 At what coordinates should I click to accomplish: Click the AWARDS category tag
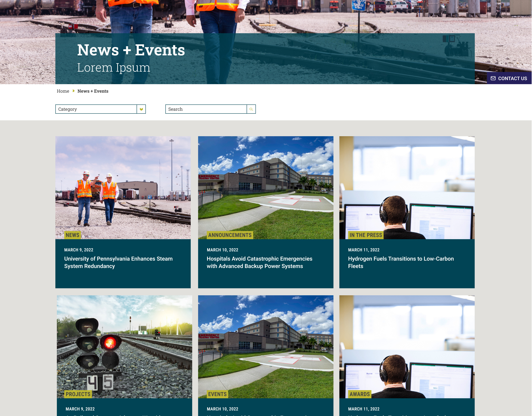360,394
